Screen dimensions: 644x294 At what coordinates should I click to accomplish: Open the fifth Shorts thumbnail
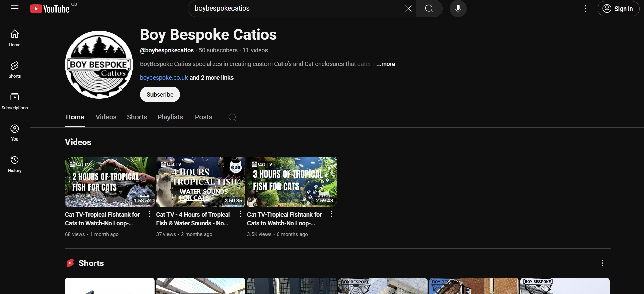point(474,286)
